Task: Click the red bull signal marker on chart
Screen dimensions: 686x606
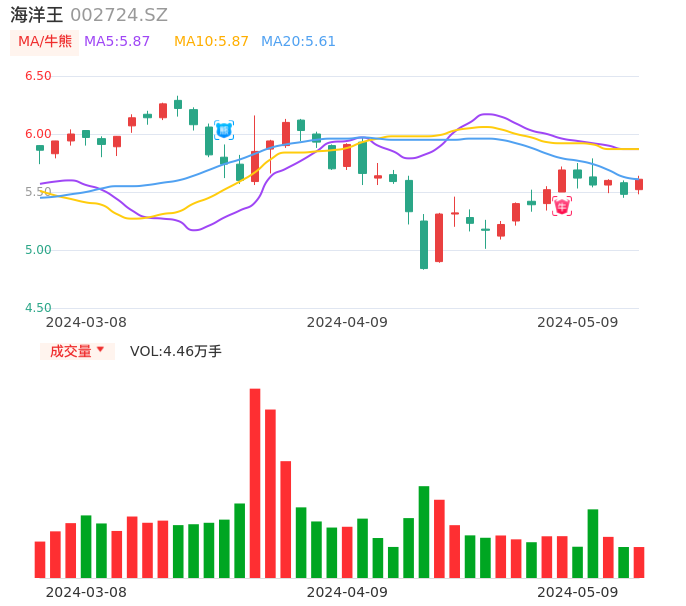Action: click(562, 206)
